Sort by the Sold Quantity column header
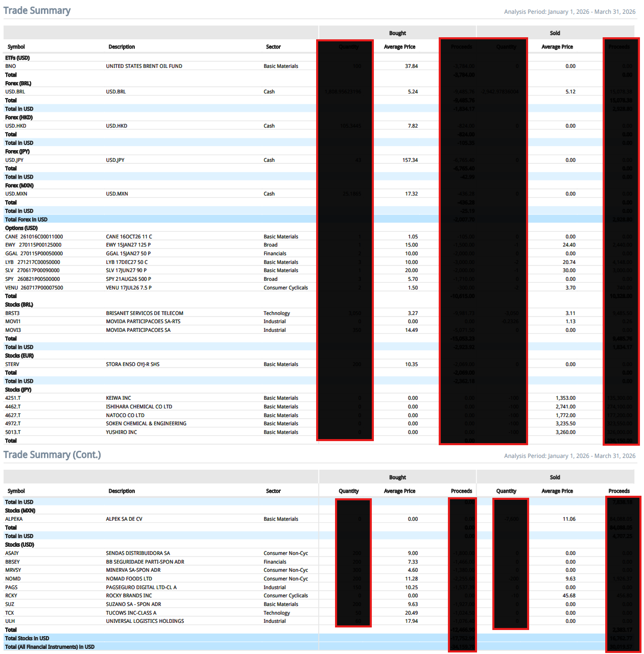This screenshot has height=654, width=644. click(506, 46)
